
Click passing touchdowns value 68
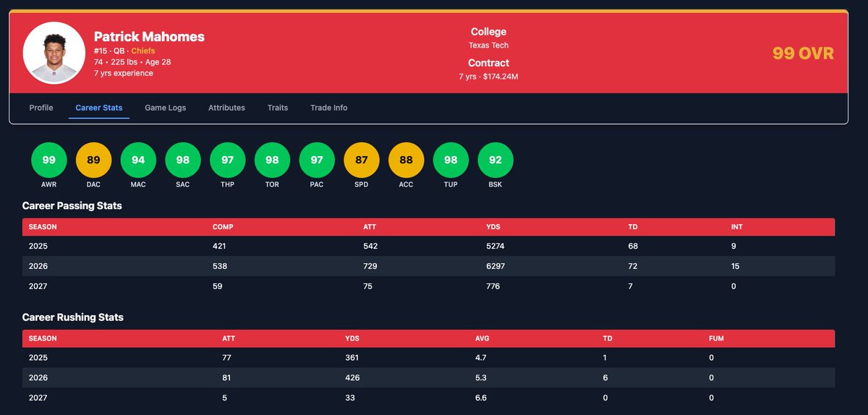634,247
